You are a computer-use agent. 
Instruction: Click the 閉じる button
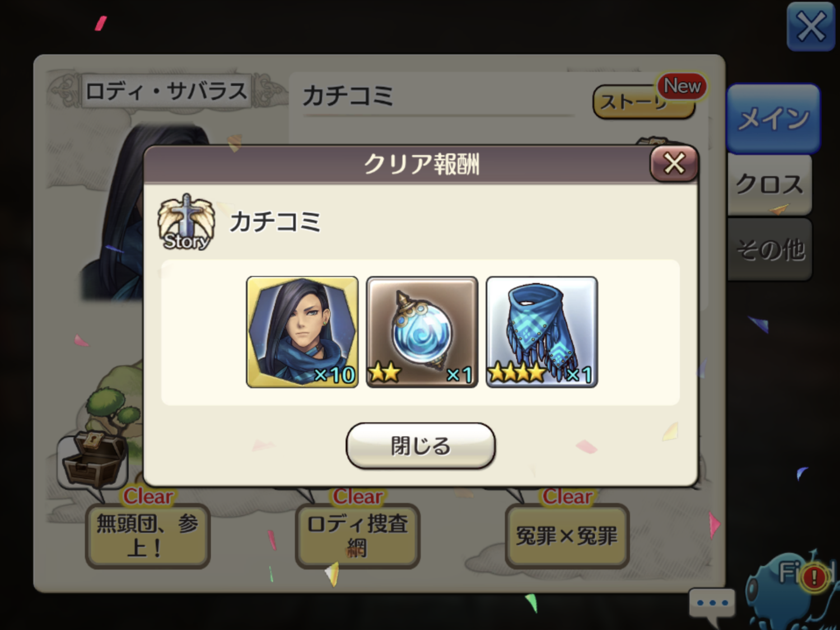point(421,446)
